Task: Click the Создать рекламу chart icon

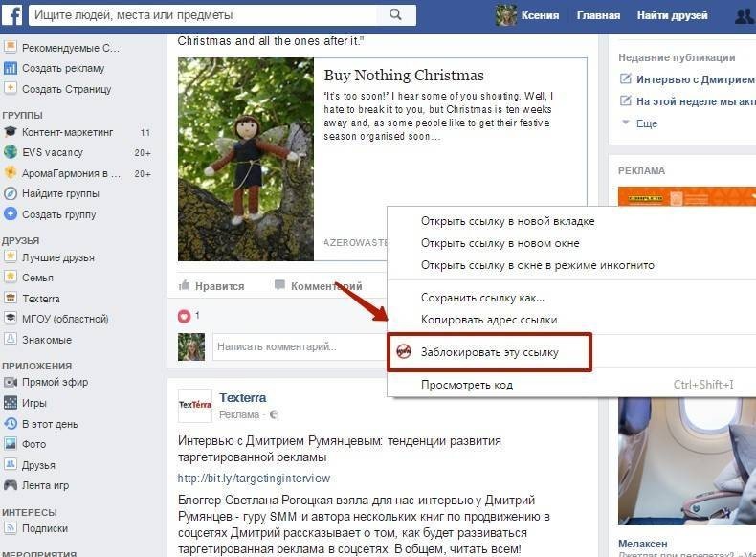Action: pyautogui.click(x=11, y=69)
